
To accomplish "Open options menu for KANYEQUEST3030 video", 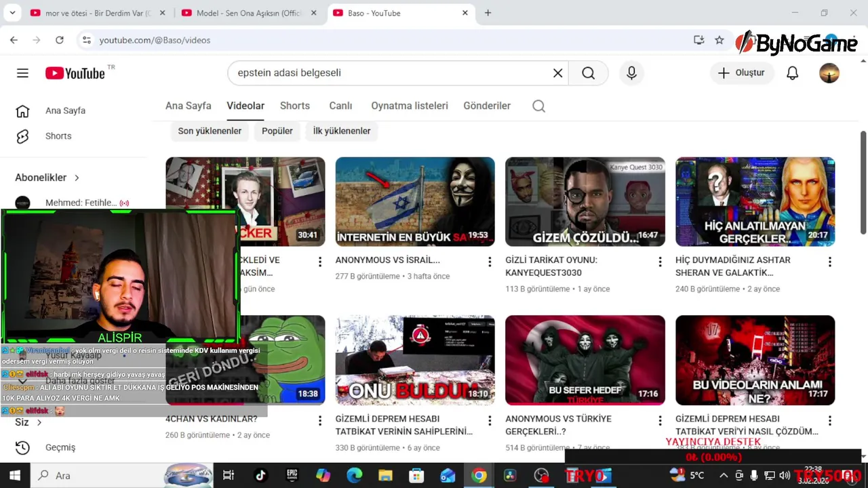I will (660, 262).
